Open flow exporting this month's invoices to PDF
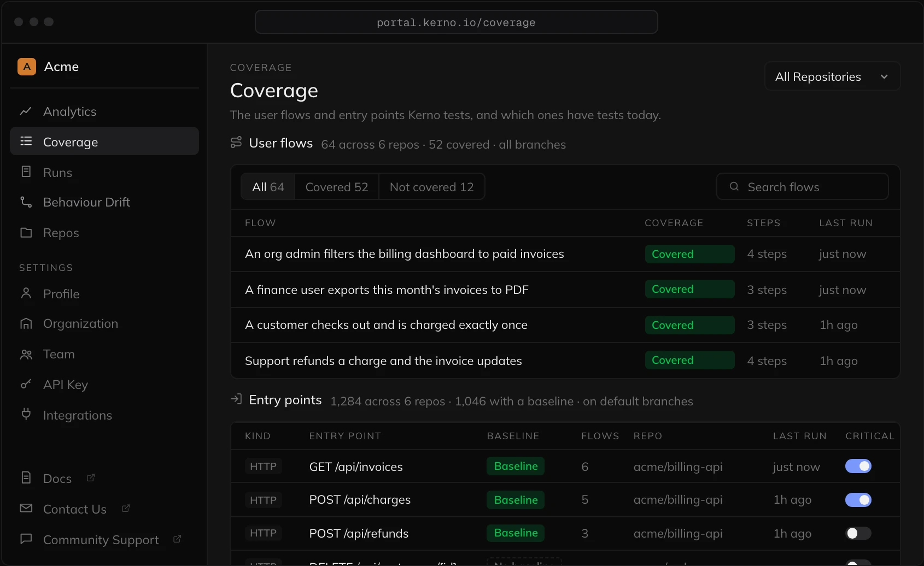924x566 pixels. click(x=565, y=290)
